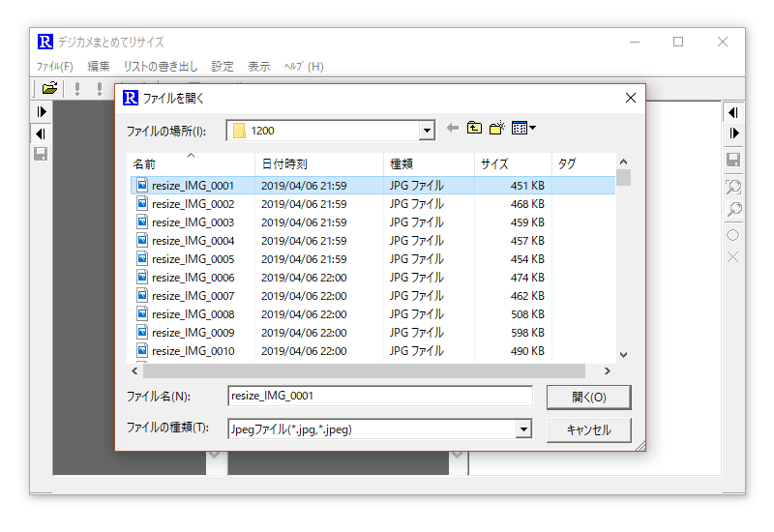
Task: Click the ファイル名 input field
Action: [380, 396]
